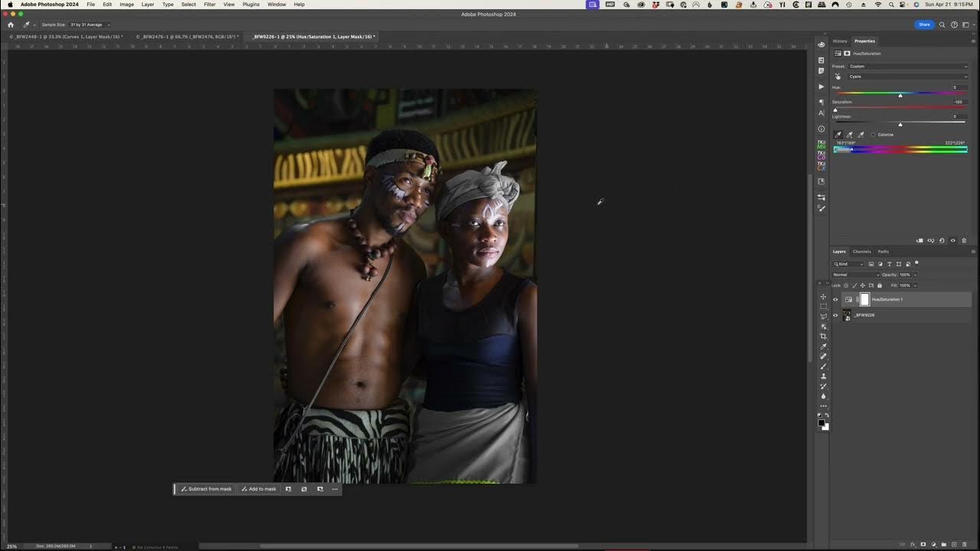Viewport: 980px width, 551px height.
Task: Hide the _BFW9226 layer
Action: (835, 315)
